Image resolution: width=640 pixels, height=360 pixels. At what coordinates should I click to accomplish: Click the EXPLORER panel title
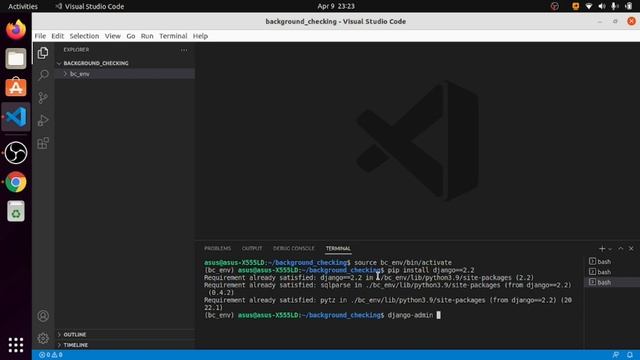click(76, 50)
